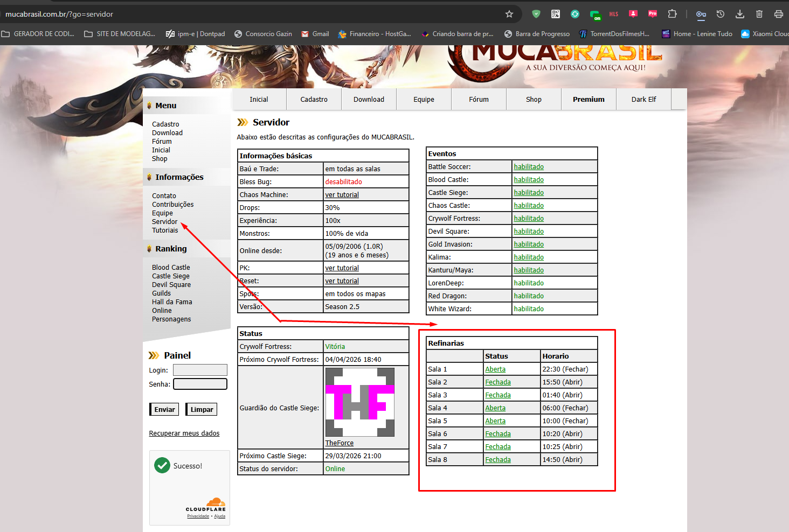This screenshot has width=789, height=532.
Task: Select Tutoriais in the Informações menu
Action: (165, 230)
